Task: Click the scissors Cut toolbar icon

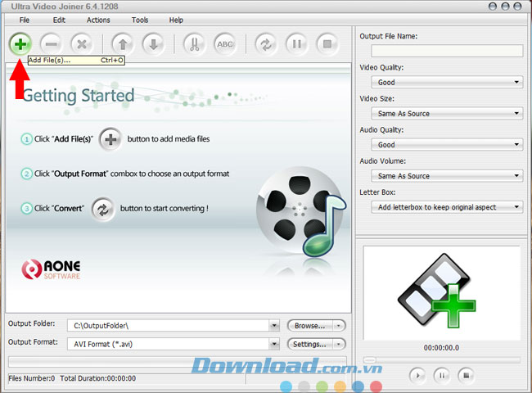Action: point(194,43)
